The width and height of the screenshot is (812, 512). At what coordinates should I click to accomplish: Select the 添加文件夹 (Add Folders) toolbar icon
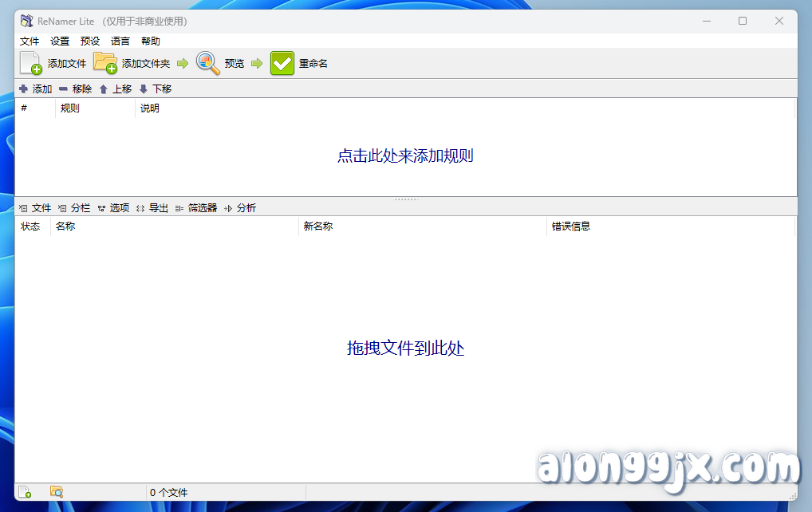[x=106, y=62]
